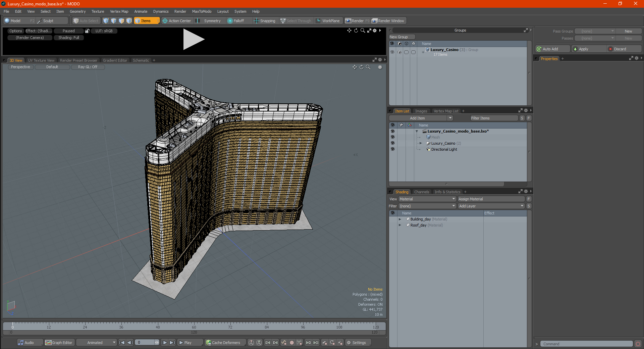Viewport: 644px width, 349px height.
Task: Click Apply button in passes
Action: [589, 49]
